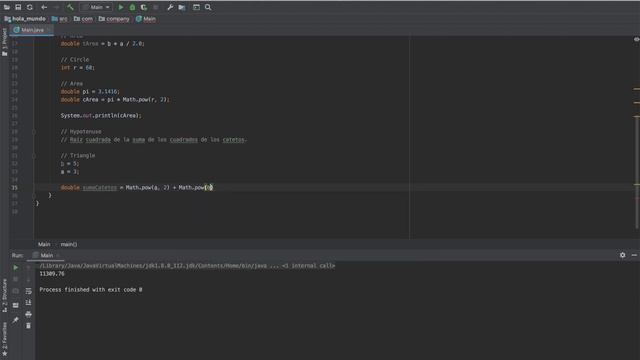This screenshot has width=640, height=360.
Task: Click the Stop icon in the Run panel
Action: point(16,279)
